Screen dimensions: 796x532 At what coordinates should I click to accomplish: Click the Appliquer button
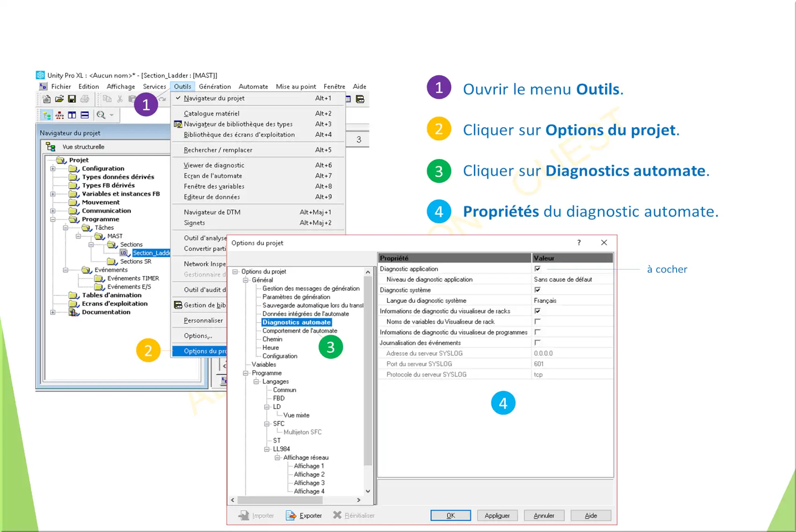497,516
